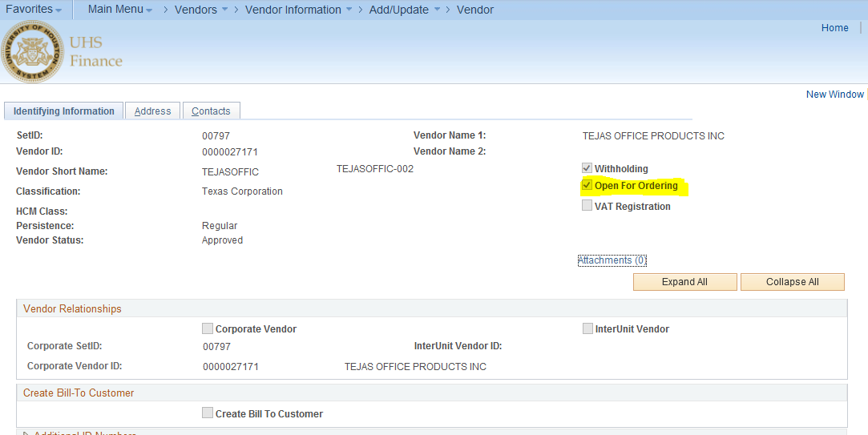Toggle the Withholding checkbox

pyautogui.click(x=587, y=169)
